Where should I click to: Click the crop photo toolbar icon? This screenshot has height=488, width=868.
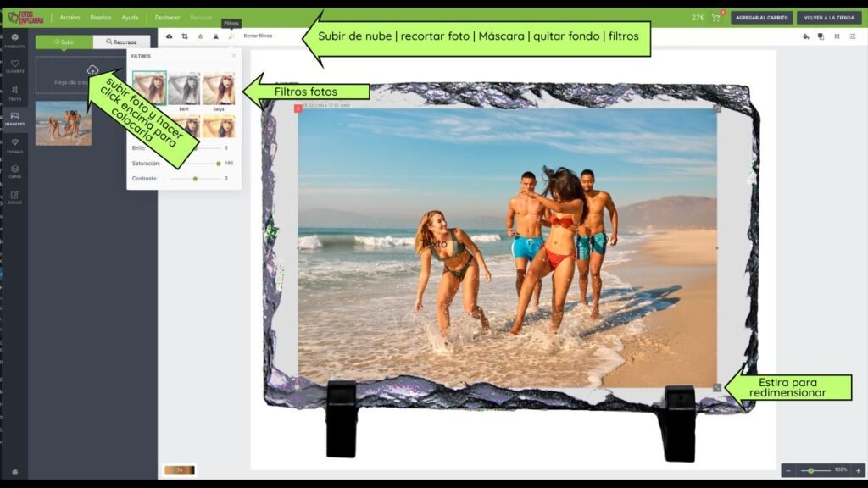tap(185, 36)
